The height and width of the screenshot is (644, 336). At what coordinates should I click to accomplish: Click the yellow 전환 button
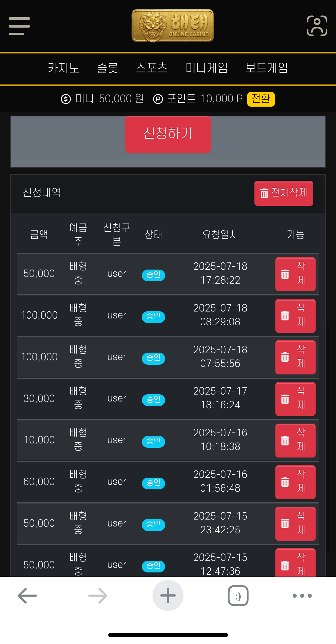coord(261,99)
